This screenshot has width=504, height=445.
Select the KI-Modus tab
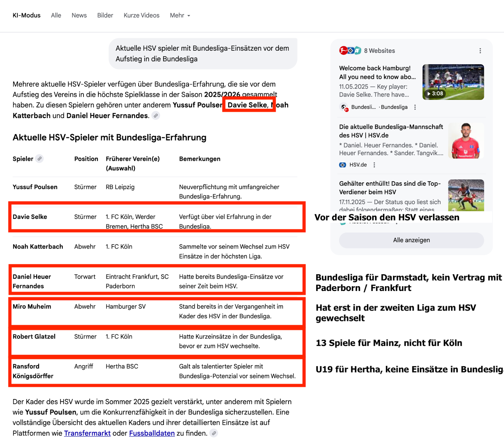point(26,15)
